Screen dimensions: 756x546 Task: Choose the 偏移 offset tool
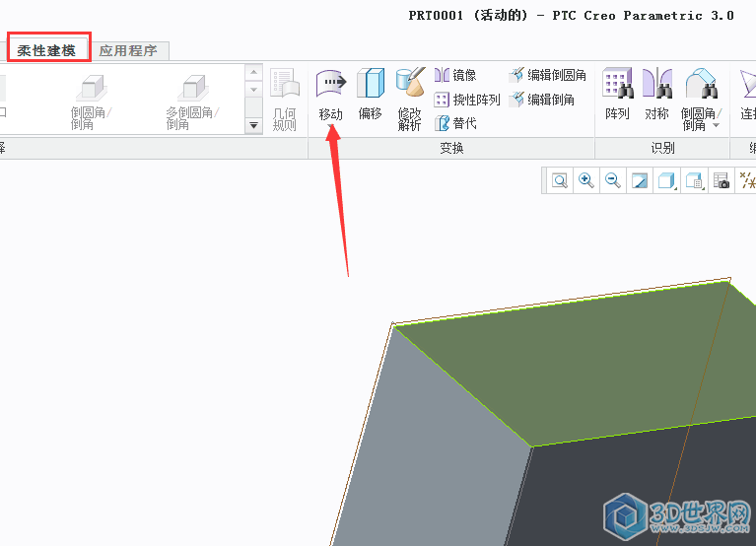coord(371,94)
